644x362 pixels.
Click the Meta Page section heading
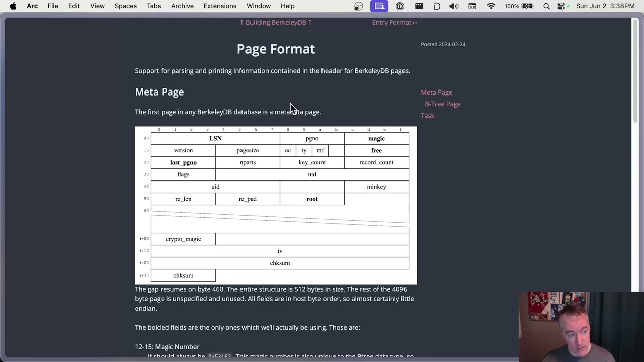coord(159,92)
